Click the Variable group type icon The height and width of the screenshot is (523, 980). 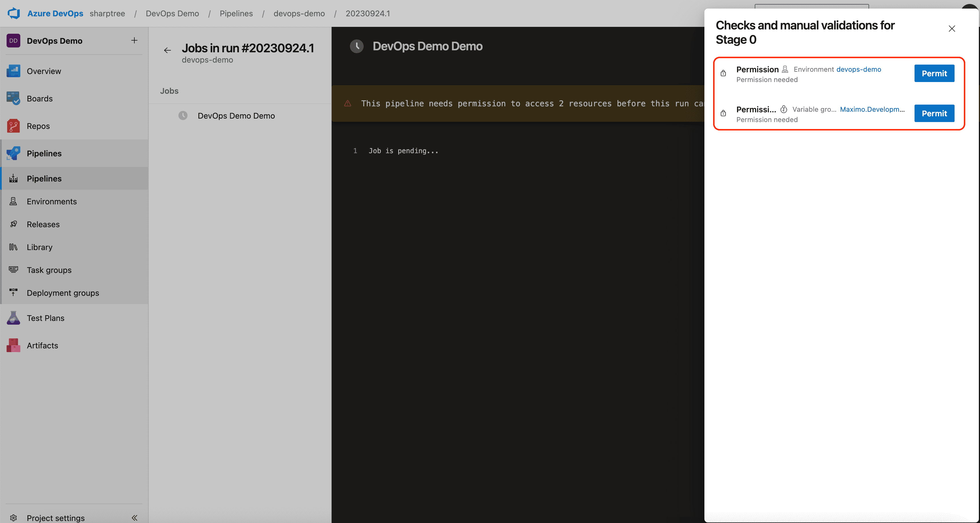[784, 109]
